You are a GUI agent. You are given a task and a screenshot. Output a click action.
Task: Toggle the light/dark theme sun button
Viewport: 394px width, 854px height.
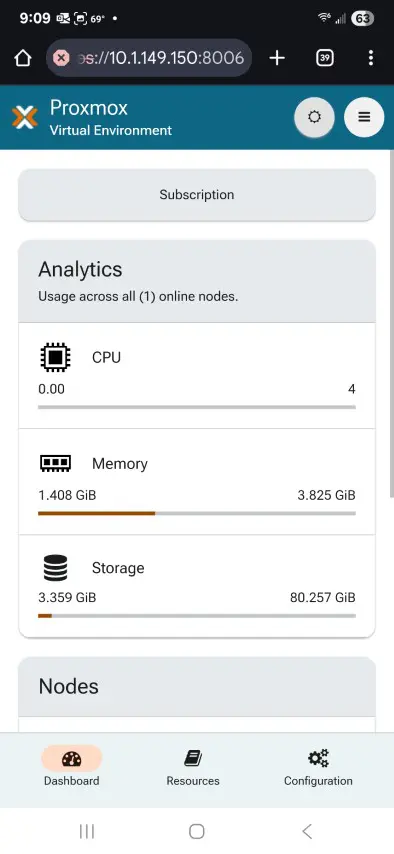pyautogui.click(x=314, y=117)
